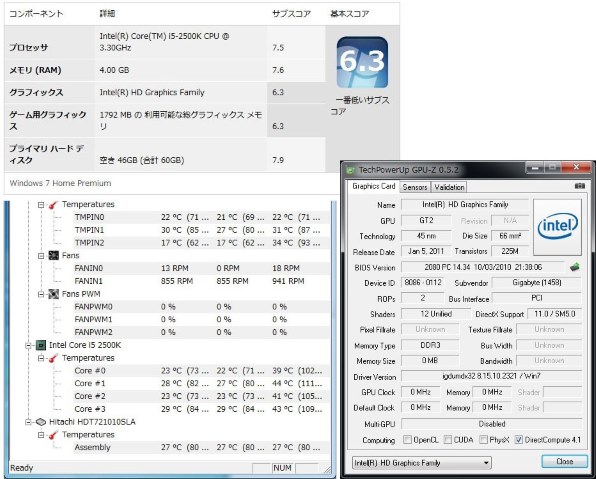596x479 pixels.
Task: Switch to the Graphics Card tab
Action: click(x=373, y=186)
